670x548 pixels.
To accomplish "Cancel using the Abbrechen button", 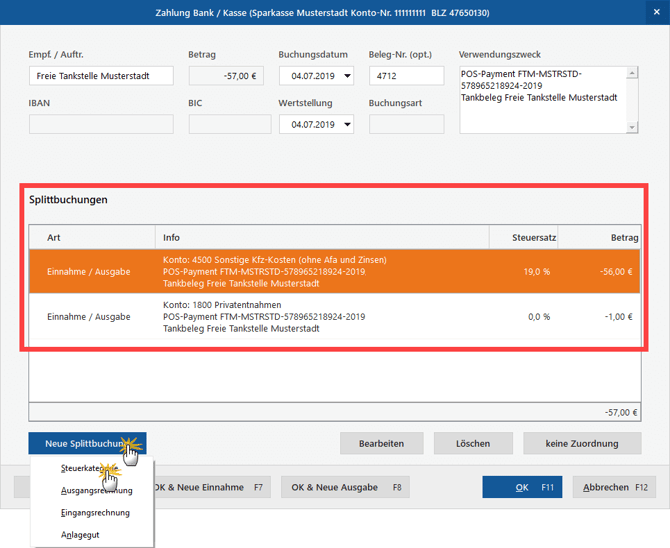I will pyautogui.click(x=615, y=487).
